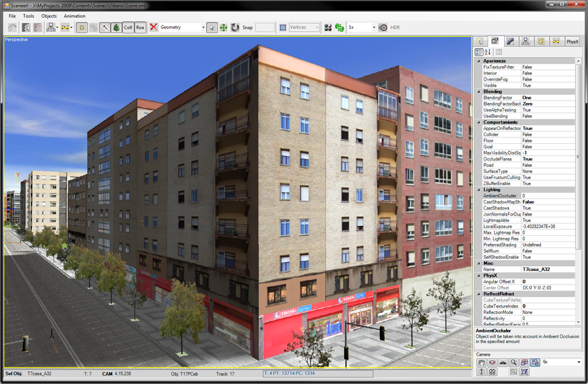Collapse the Lighting category
This screenshot has height=384, width=588.
[x=479, y=190]
